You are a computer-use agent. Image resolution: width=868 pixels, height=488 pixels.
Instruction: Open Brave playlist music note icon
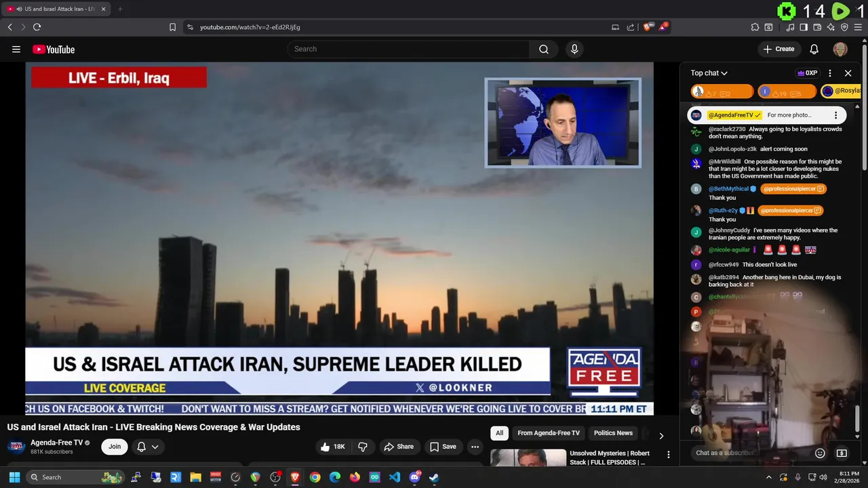pyautogui.click(x=790, y=27)
